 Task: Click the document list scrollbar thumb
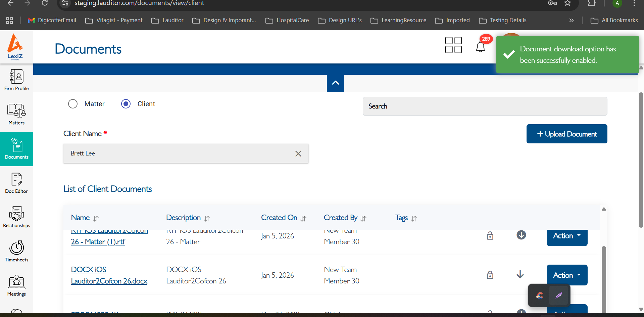coord(604,275)
